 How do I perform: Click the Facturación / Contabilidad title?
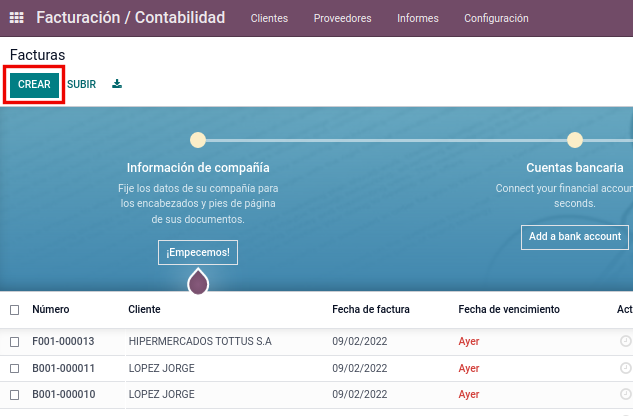click(131, 18)
